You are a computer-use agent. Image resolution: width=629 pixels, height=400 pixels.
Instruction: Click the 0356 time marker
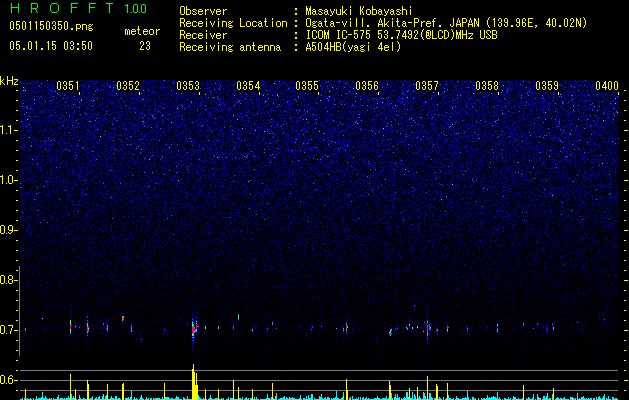(x=367, y=86)
